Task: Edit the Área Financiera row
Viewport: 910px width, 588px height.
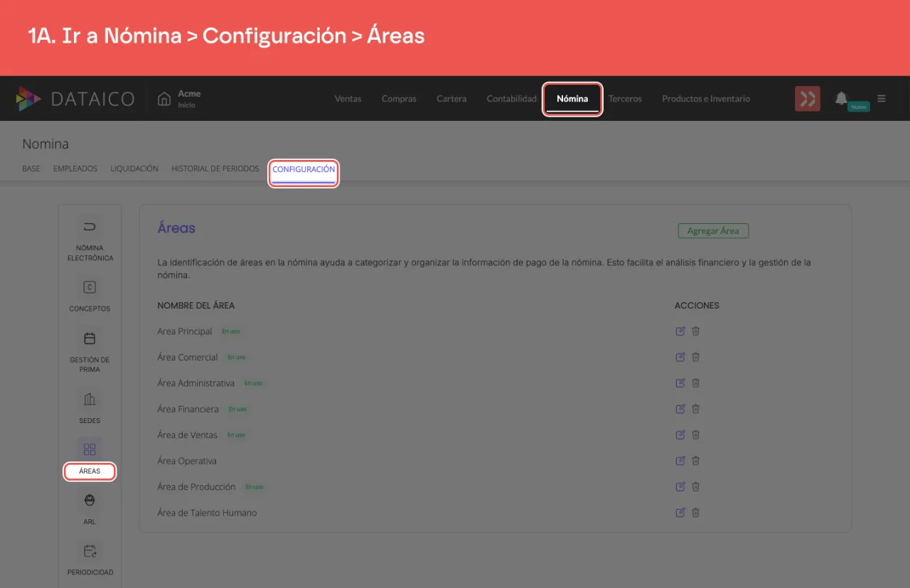Action: point(680,409)
